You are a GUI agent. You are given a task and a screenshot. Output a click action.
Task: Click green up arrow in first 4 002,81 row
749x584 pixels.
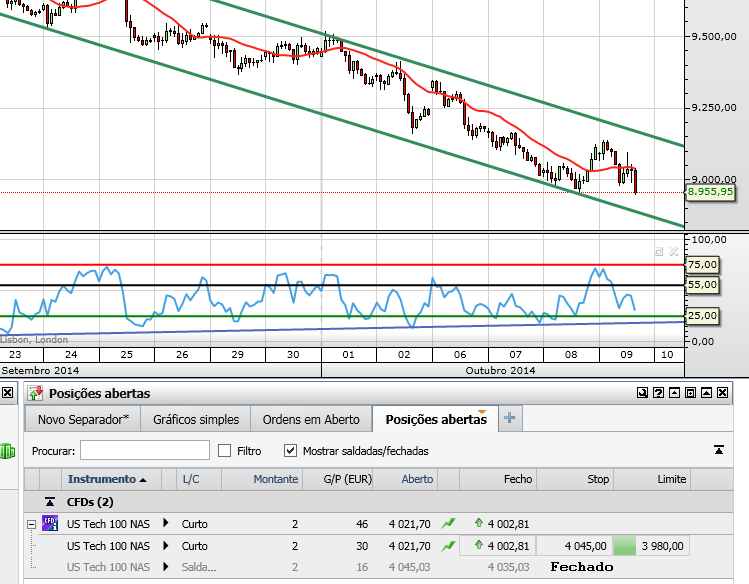click(x=479, y=523)
